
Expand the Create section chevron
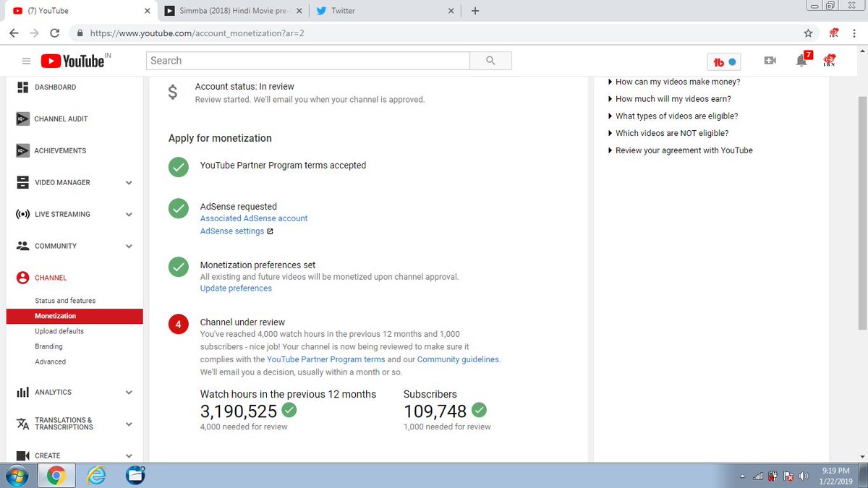click(x=129, y=456)
